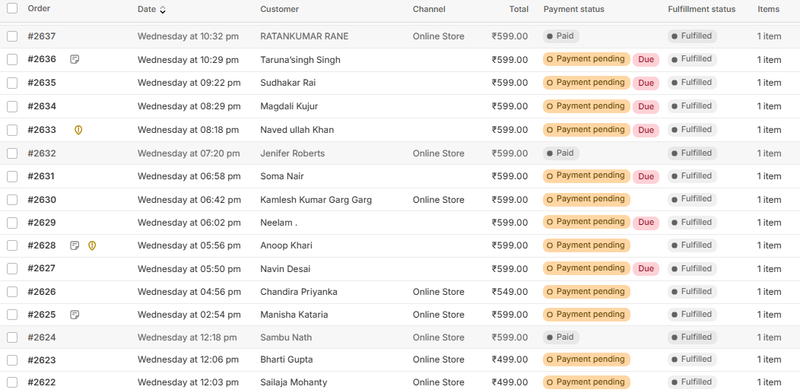Select the checkbox for order #2637
Image resolution: width=800 pixels, height=392 pixels.
(12, 36)
